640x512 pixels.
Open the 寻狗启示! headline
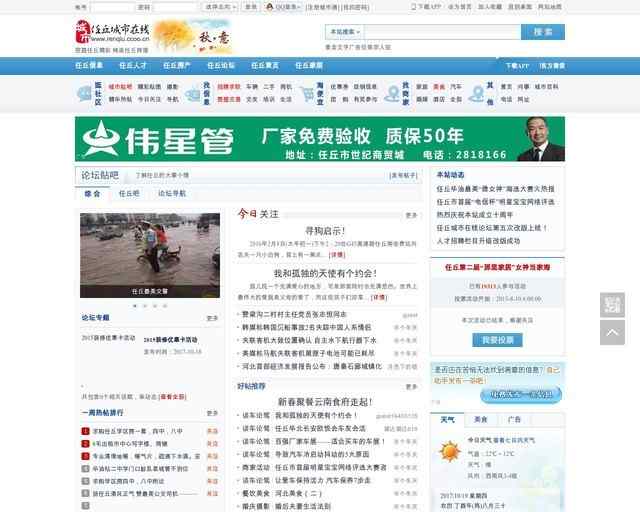325,231
